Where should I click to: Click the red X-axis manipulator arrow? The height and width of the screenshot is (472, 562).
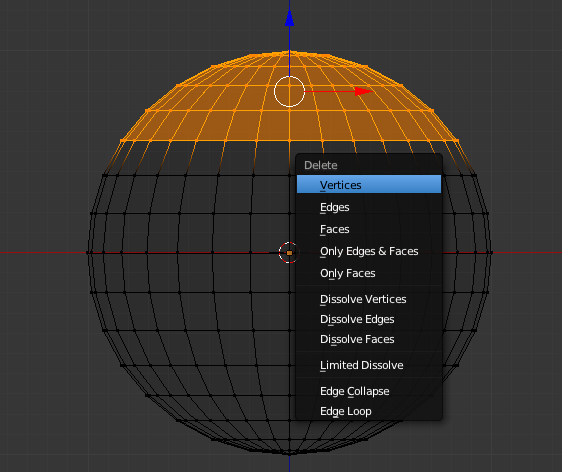click(x=363, y=91)
